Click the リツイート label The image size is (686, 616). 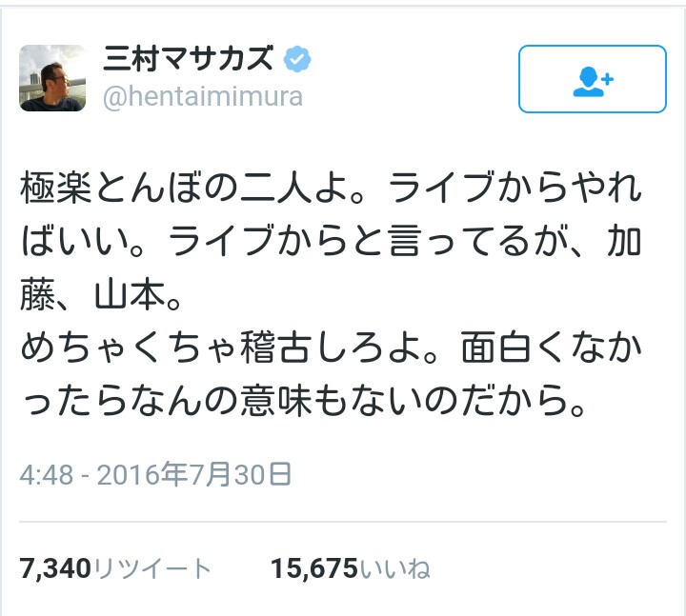[152, 569]
